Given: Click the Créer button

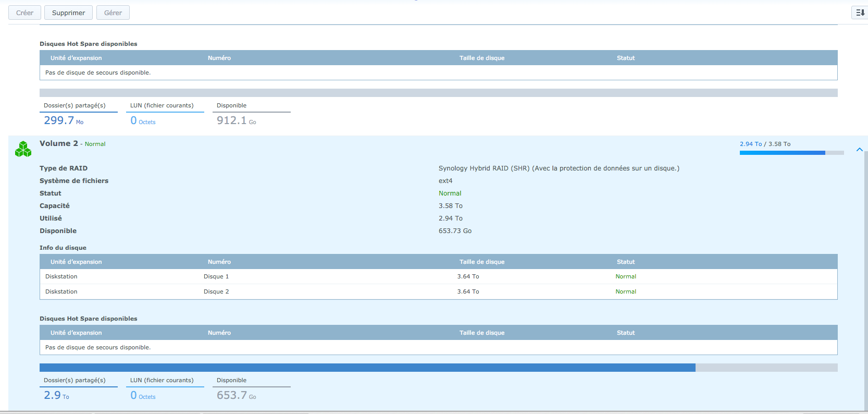Looking at the screenshot, I should point(24,13).
